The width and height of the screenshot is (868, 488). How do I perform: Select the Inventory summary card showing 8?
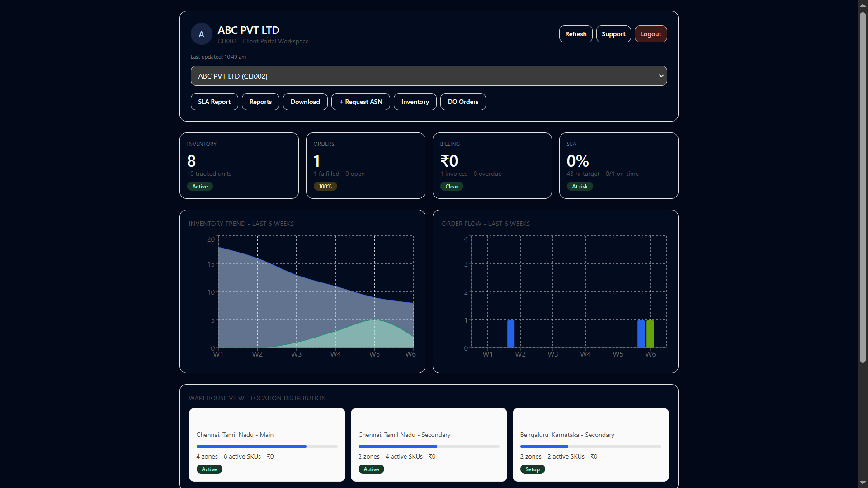[239, 165]
